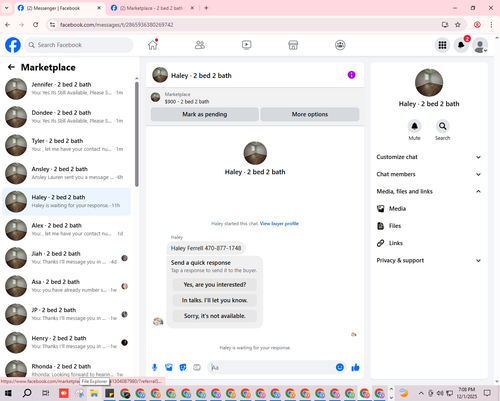Open the account profile avatar menu
Viewport: 500px width, 401px height.
(x=480, y=45)
